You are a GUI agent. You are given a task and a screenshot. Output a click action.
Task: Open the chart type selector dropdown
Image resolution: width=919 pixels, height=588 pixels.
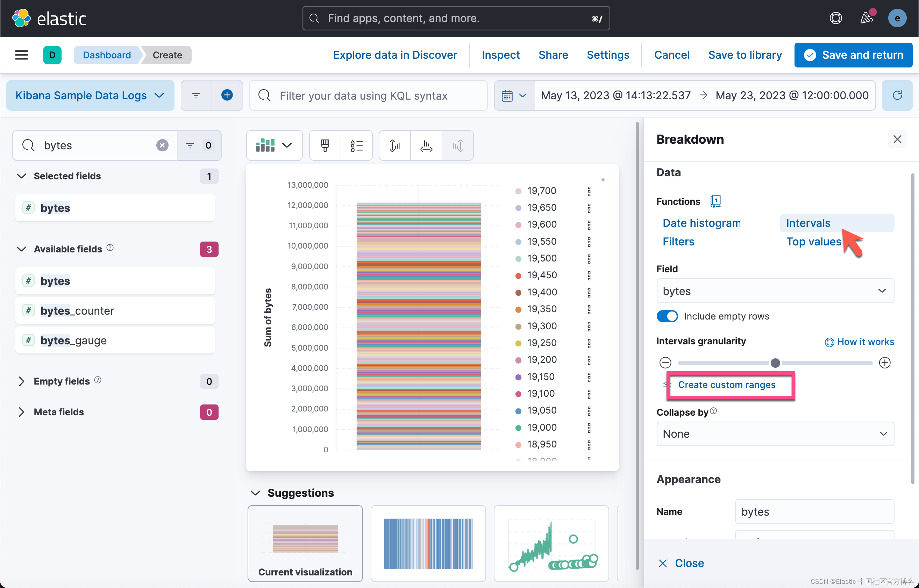click(274, 145)
